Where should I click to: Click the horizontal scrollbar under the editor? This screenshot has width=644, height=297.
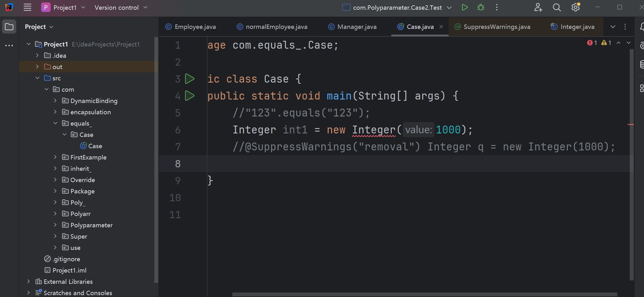[x=425, y=294]
